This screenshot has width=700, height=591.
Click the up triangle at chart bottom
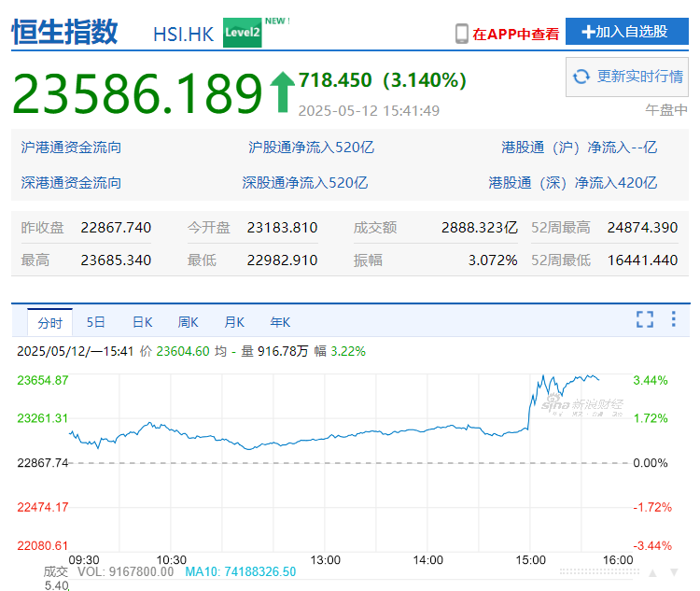click(x=651, y=572)
